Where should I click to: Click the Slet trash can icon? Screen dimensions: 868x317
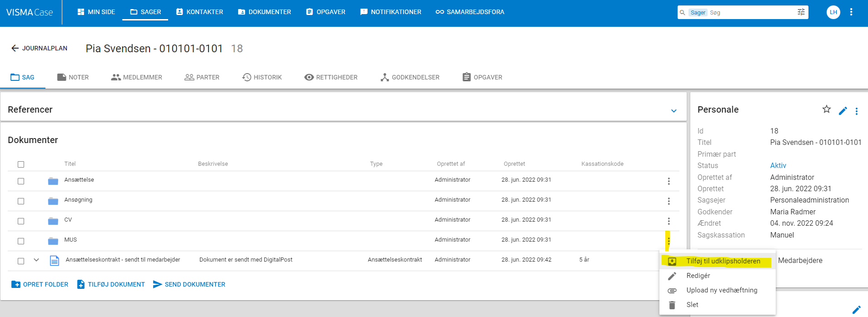[x=672, y=305]
